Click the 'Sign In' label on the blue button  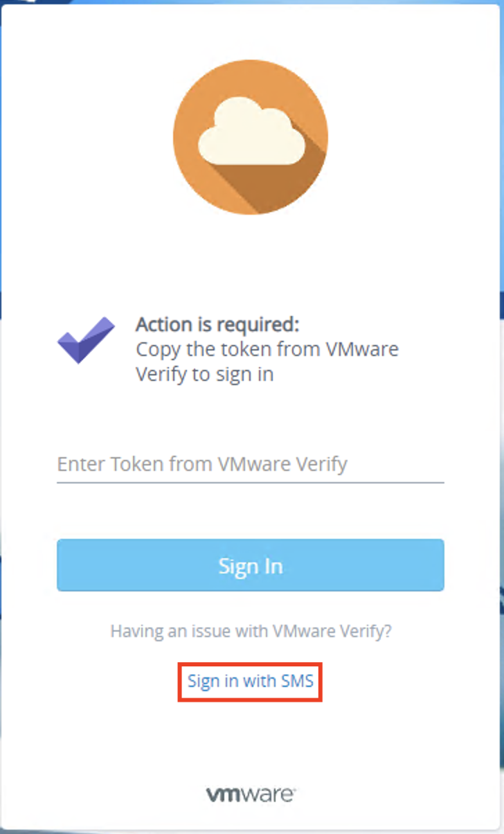(x=251, y=566)
